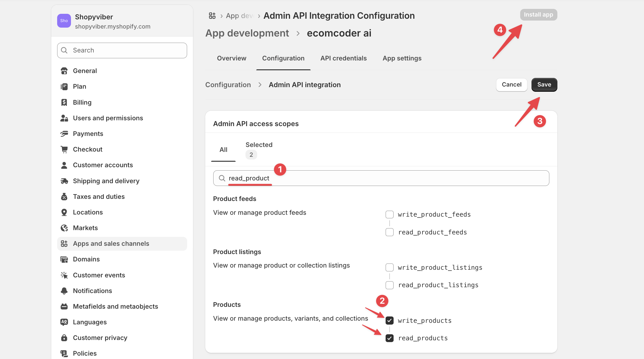The height and width of the screenshot is (359, 644).
Task: Open Users and permissions via its people icon
Action: click(x=64, y=118)
